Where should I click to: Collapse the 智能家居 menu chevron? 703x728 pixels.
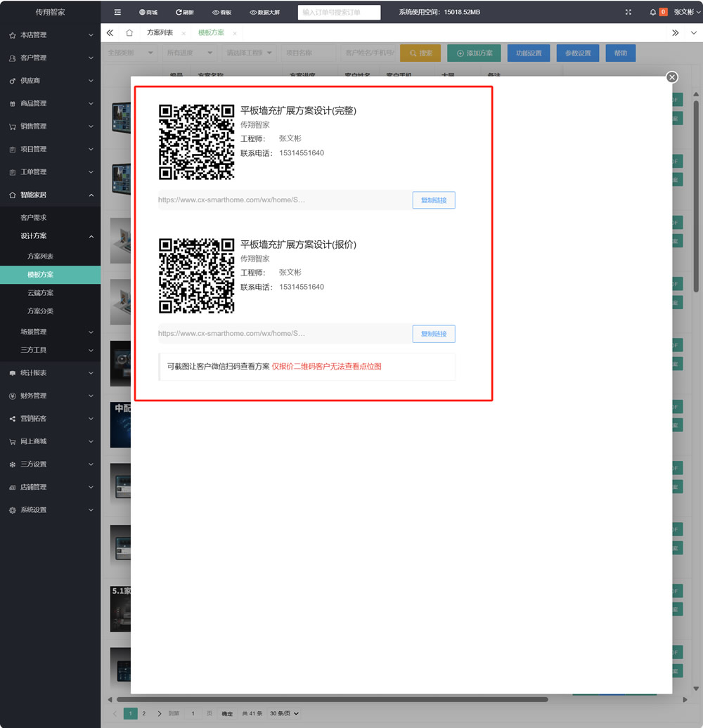pos(91,195)
